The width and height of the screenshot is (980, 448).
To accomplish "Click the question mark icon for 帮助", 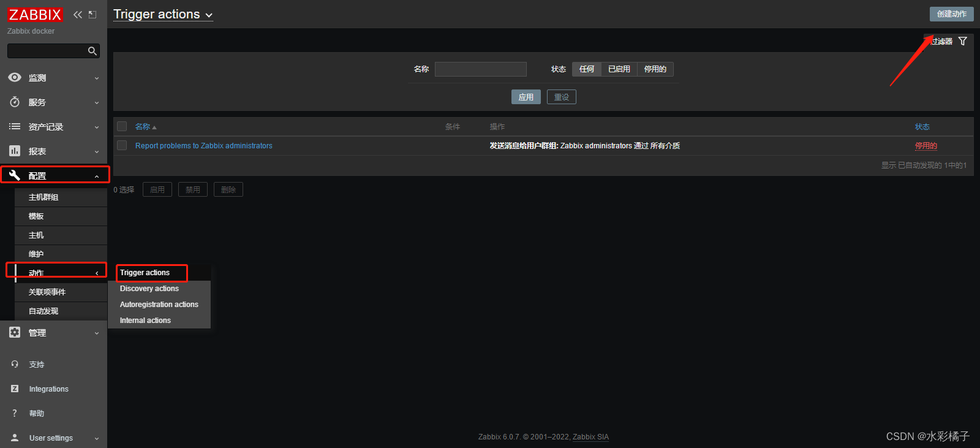I will point(15,413).
